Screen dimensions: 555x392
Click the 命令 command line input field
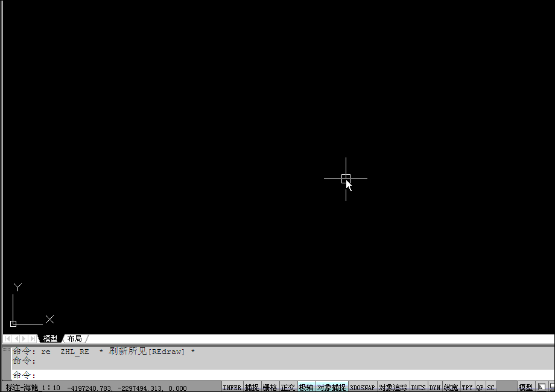coord(282,375)
